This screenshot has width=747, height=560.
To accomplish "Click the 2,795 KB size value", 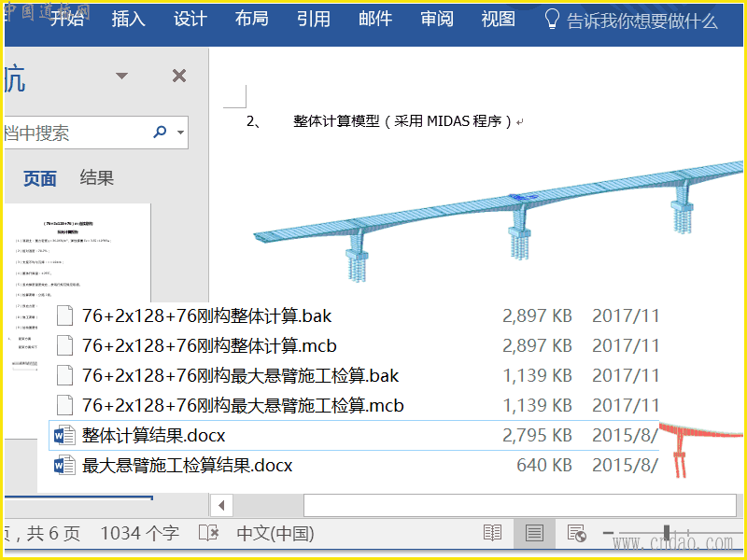I will [538, 435].
